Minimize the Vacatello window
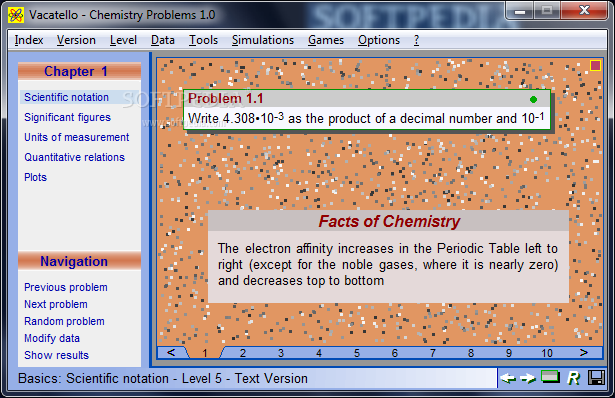Image resolution: width=615 pixels, height=398 pixels. coord(520,11)
